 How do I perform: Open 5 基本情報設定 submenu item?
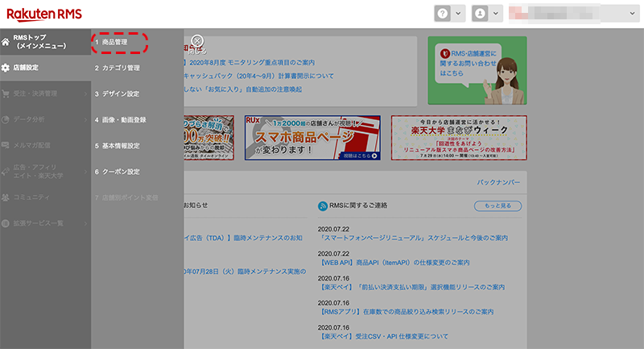(118, 146)
